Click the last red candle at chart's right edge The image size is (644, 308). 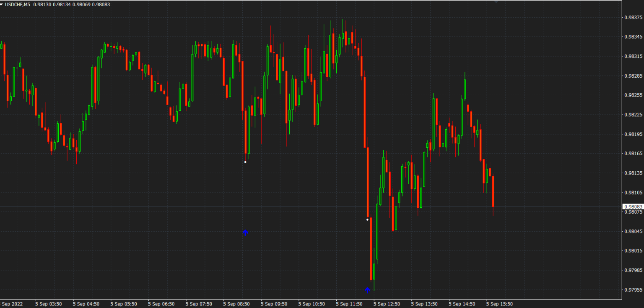[x=493, y=192]
